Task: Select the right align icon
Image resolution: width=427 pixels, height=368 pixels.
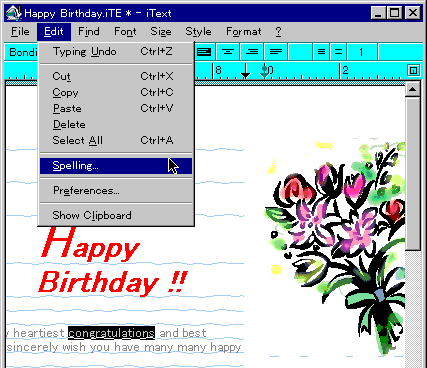Action: (252, 52)
